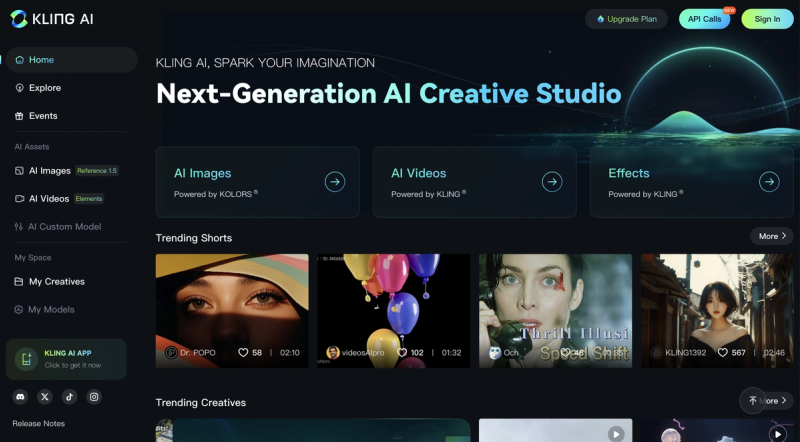Open the TikTok link icon
800x442 pixels.
tap(69, 397)
